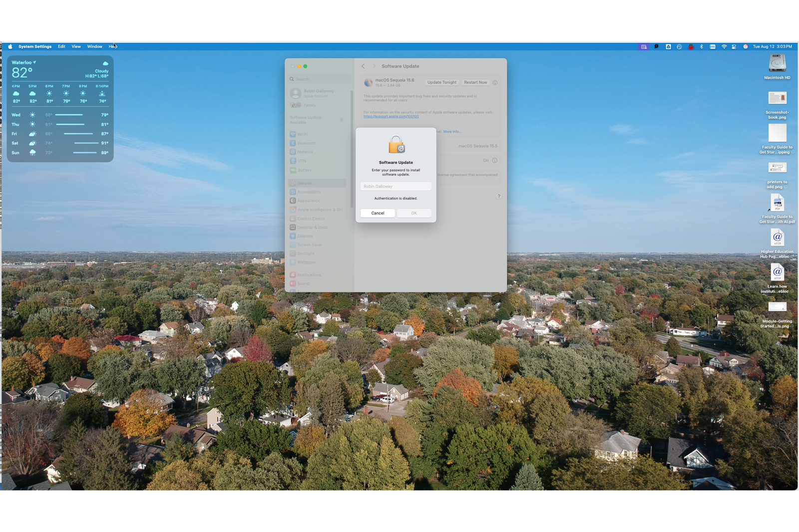Viewport: 799px width, 532px height.
Task: Select the Screenshot-book.png desktop file
Action: click(777, 105)
